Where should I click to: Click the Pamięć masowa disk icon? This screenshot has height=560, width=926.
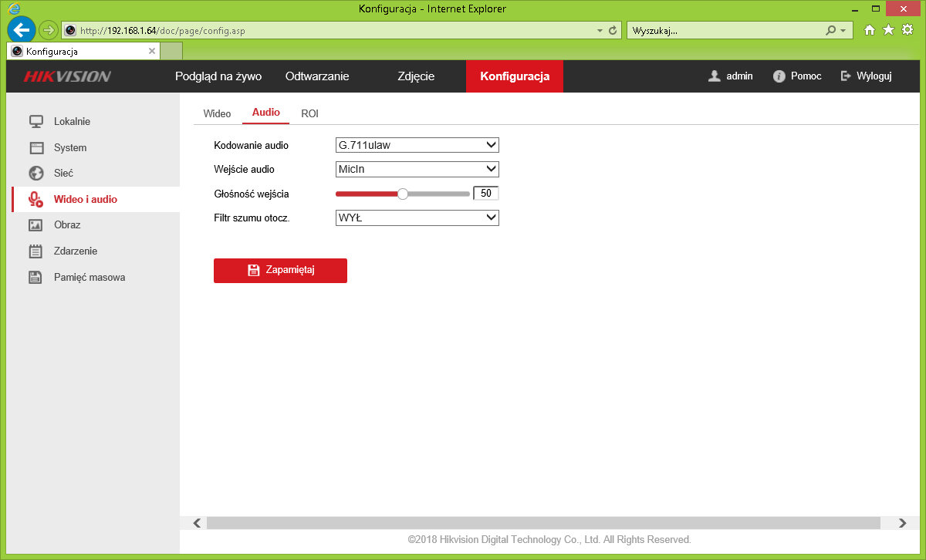click(x=35, y=277)
